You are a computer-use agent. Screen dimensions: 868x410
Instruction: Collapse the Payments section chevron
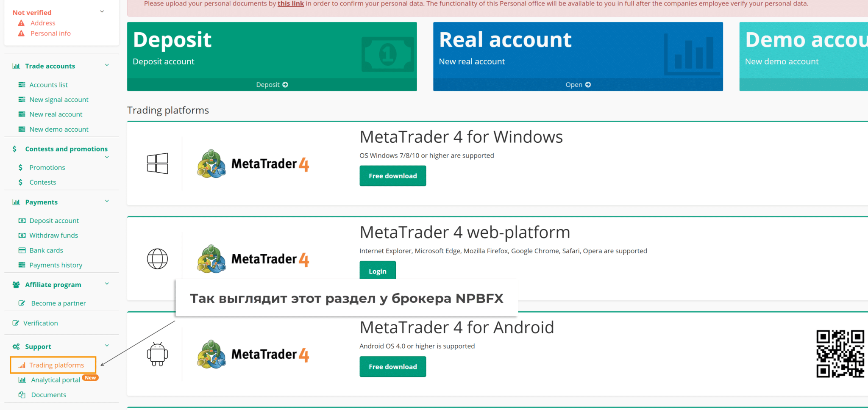point(107,201)
